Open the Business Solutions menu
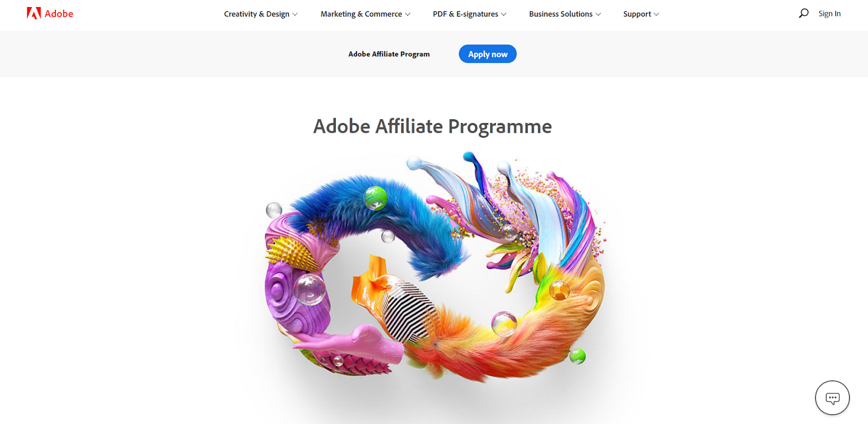 tap(565, 14)
